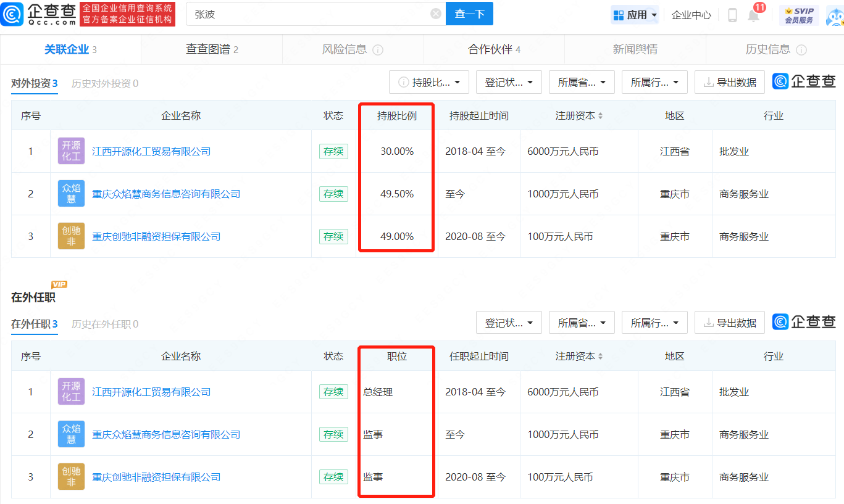Switch to the 查查图谱 tab
Screen dimensions: 844x504
212,49
